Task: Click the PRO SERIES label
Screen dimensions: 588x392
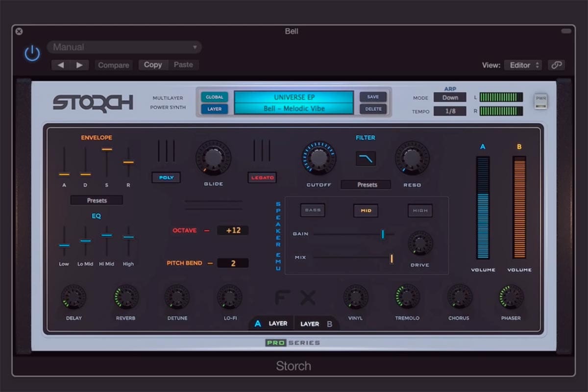Action: coord(293,343)
